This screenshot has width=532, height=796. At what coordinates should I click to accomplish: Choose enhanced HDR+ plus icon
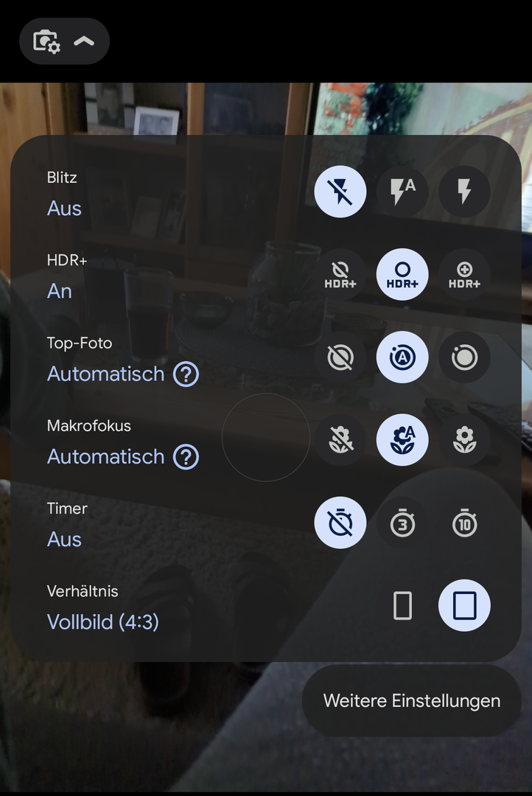click(464, 275)
